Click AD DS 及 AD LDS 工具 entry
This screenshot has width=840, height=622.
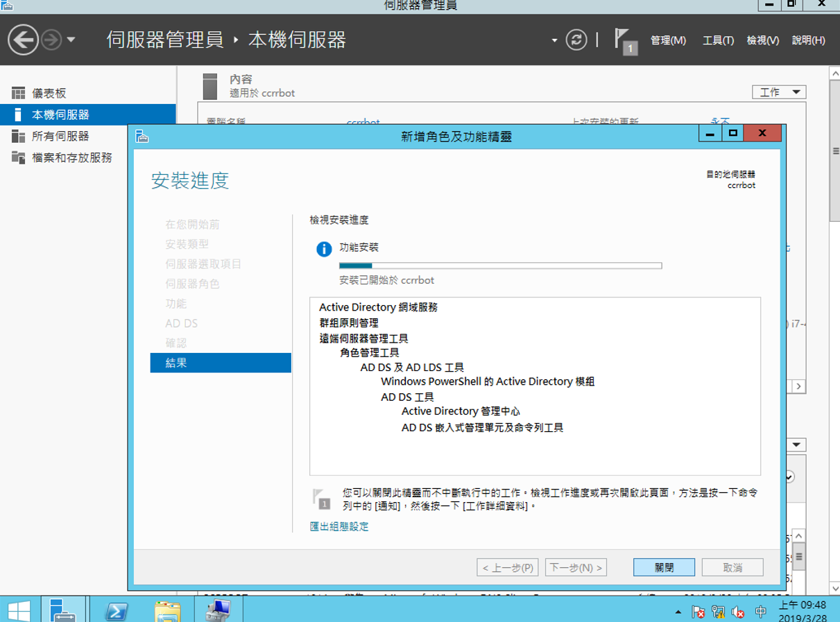point(412,368)
